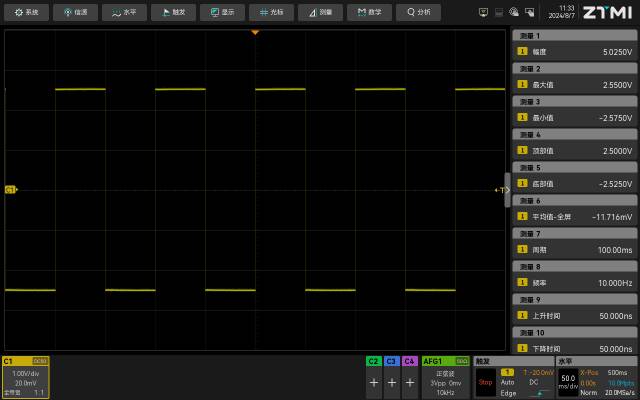Click the orange trigger position marker atop grid
Viewport: 640px width, 400px height.
tap(255, 32)
